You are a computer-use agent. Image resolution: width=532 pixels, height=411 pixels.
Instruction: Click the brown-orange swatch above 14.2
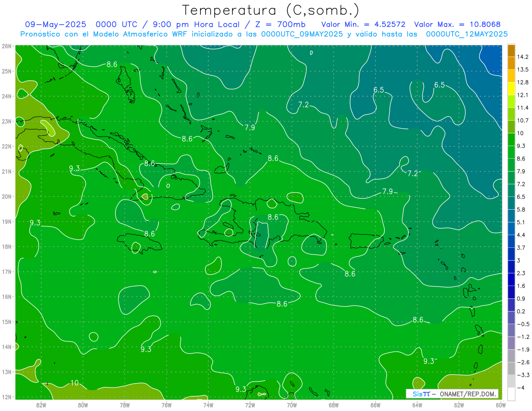tap(511, 51)
